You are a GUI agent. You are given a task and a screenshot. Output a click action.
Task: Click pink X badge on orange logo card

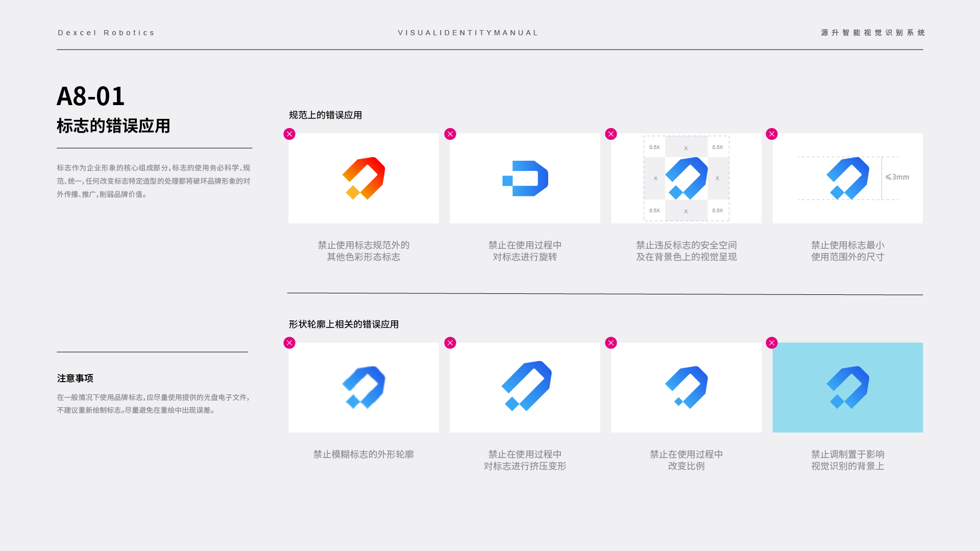click(x=289, y=134)
